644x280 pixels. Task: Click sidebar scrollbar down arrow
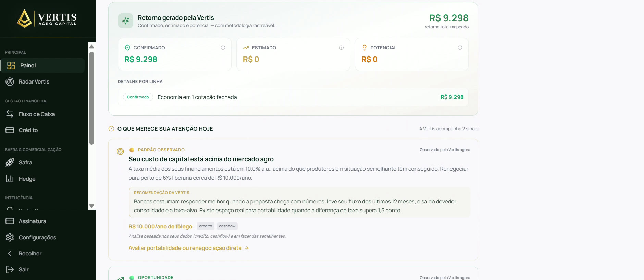pos(91,206)
